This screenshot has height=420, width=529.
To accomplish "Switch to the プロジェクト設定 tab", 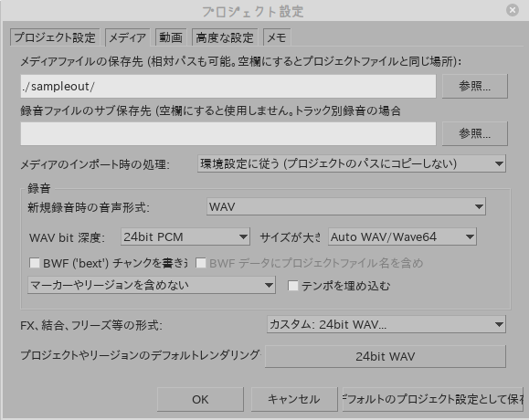I will pos(55,37).
